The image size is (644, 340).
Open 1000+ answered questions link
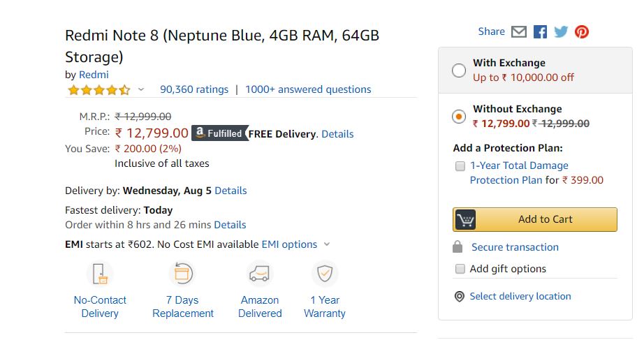[x=308, y=89]
